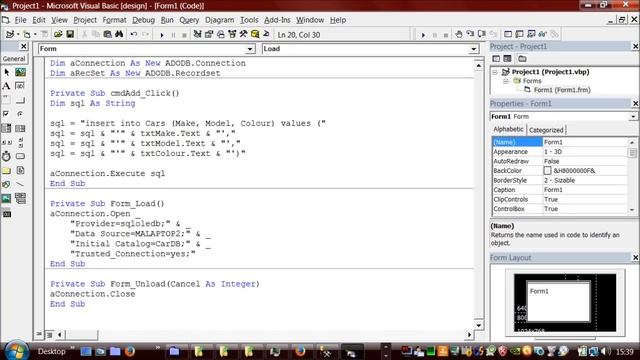This screenshot has width=640, height=360.
Task: Select Form1 (Form1.frm) in the project tree
Action: coord(562,90)
